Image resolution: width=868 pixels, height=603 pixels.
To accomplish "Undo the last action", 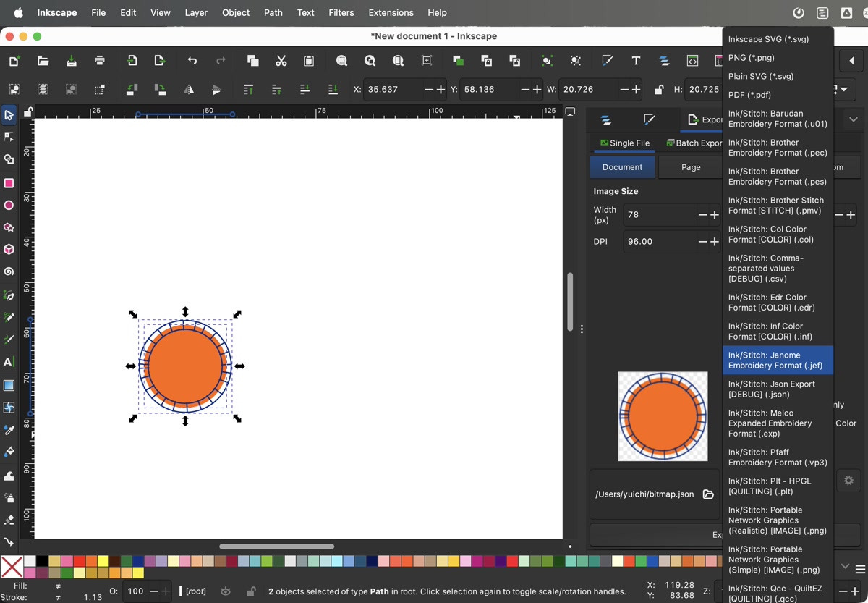I will 192,61.
